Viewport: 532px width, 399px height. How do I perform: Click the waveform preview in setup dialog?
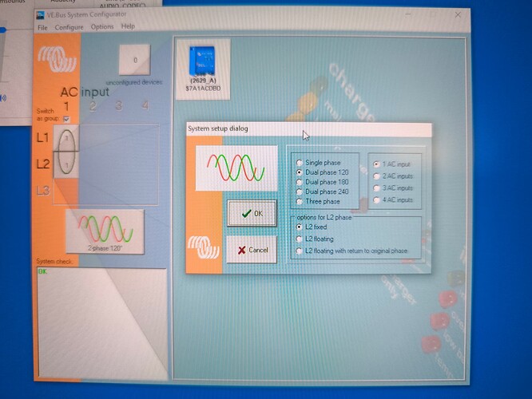click(x=236, y=168)
